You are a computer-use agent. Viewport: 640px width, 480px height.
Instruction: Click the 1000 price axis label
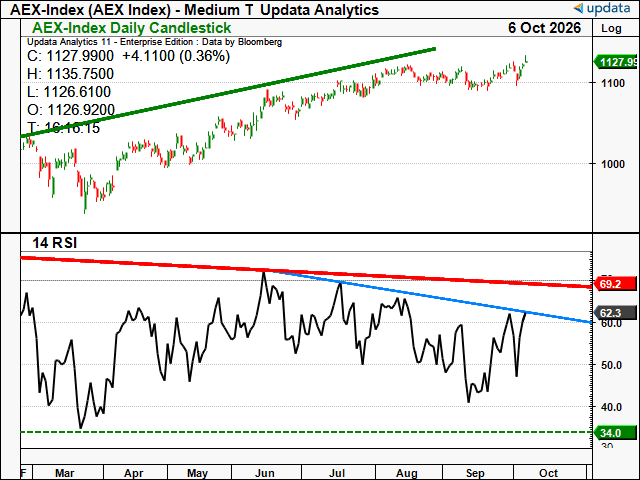(x=613, y=164)
